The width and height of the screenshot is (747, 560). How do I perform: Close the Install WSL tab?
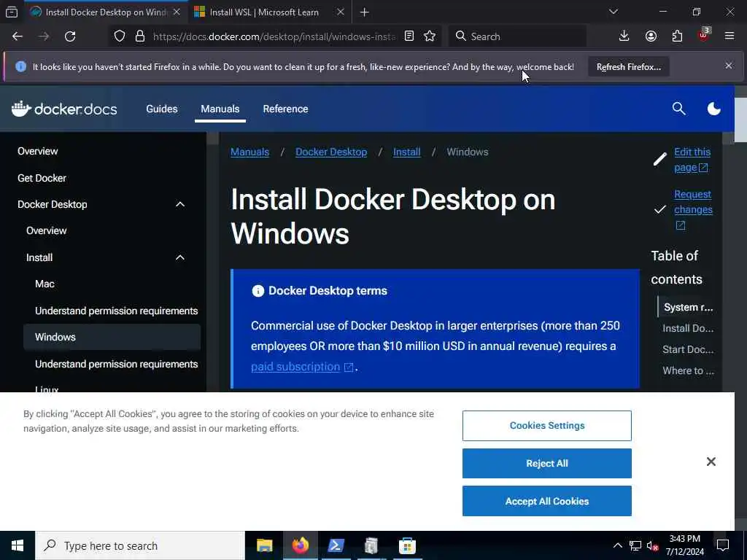[x=340, y=12]
